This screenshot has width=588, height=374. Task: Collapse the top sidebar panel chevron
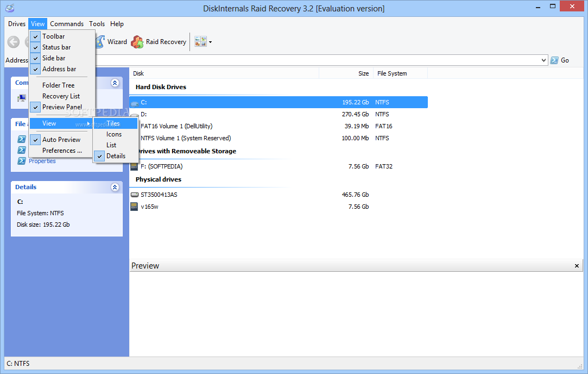pos(115,83)
